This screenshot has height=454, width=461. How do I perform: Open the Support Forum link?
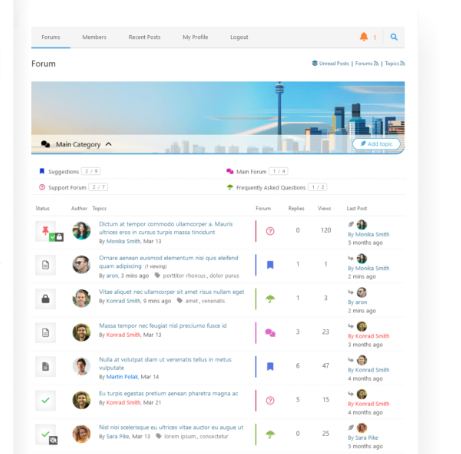tap(67, 187)
